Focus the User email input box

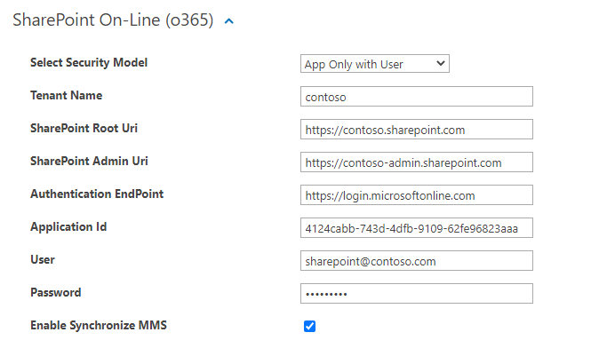pyautogui.click(x=416, y=261)
